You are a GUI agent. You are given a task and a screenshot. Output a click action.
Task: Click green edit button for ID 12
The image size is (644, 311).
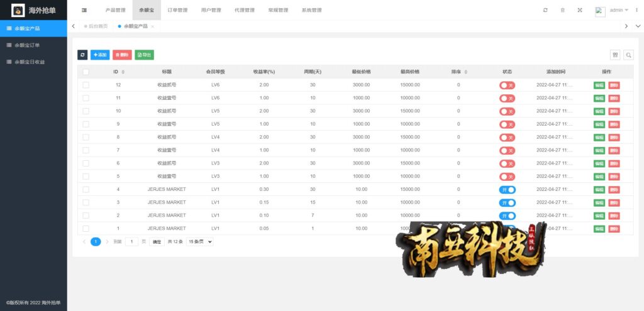[599, 85]
